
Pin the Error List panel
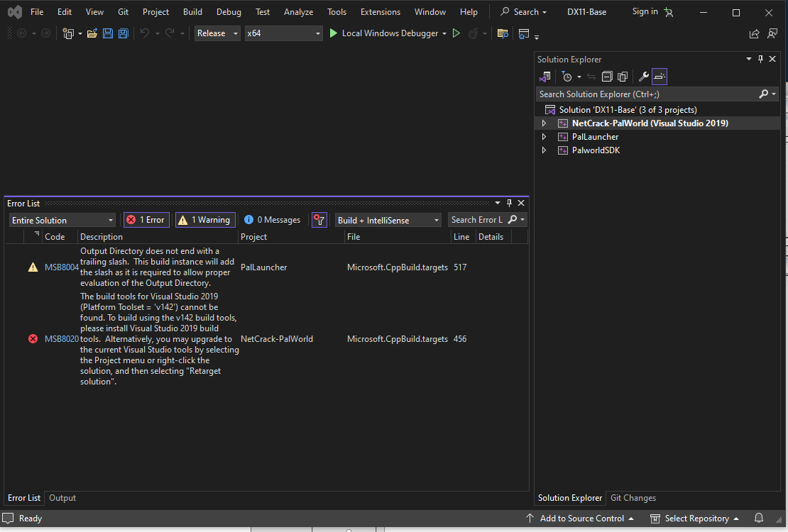click(509, 203)
